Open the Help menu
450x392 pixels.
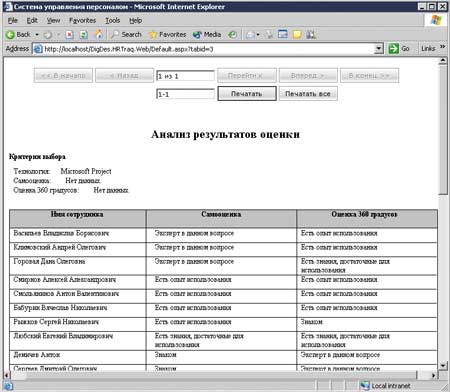tap(136, 21)
